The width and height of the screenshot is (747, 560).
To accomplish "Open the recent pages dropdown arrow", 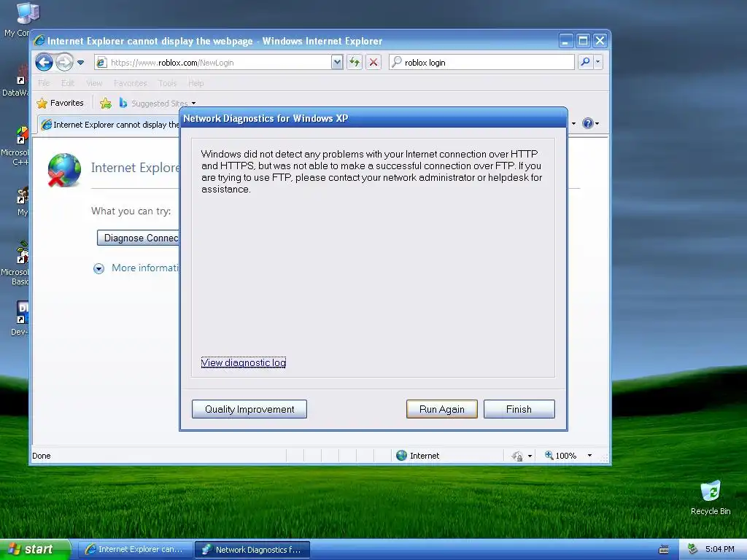I will point(80,63).
